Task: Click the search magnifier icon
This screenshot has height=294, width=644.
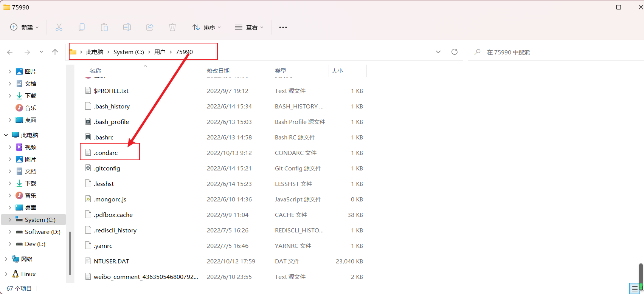Action: [478, 52]
